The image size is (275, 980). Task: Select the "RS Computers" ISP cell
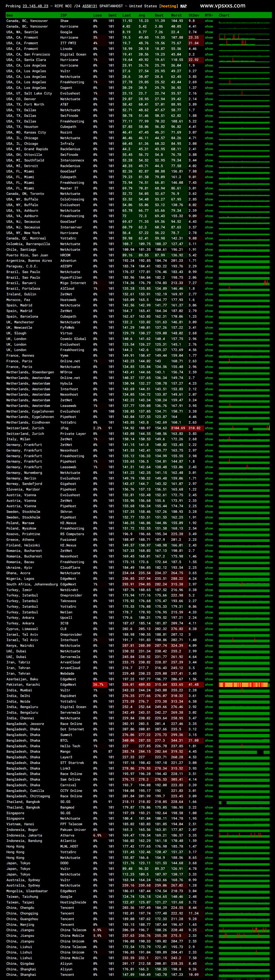[72, 534]
